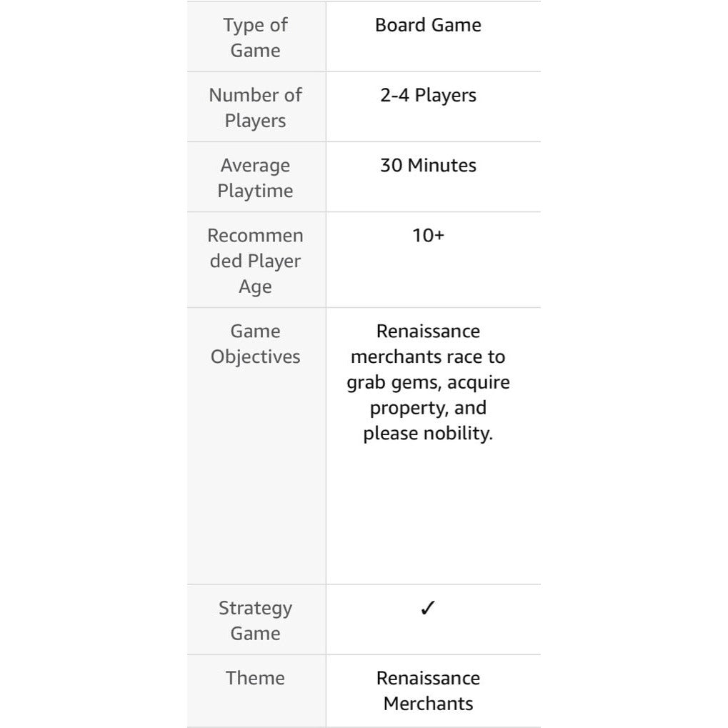Screen dimensions: 728x728
Task: Select the "Board Game" value cell
Action: [x=428, y=25]
